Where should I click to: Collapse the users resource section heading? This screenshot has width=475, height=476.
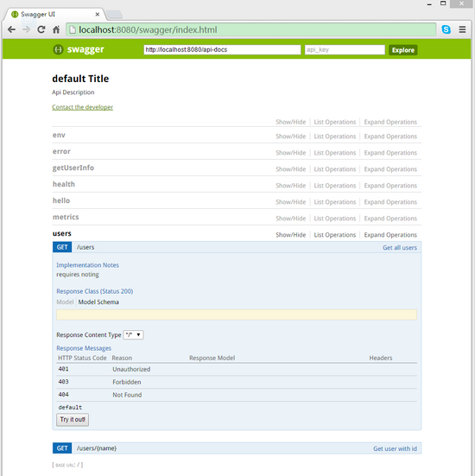(x=62, y=233)
